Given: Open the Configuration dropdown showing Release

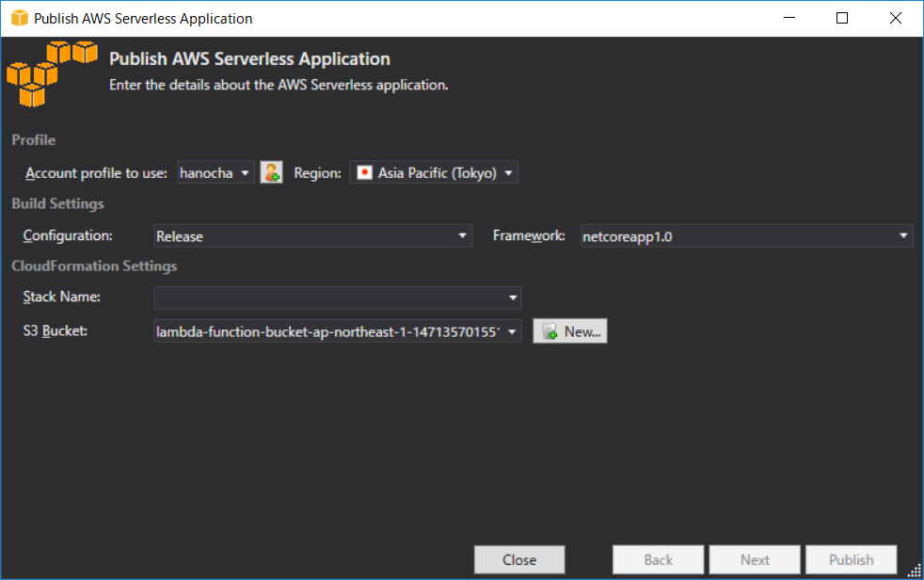Looking at the screenshot, I should click(x=312, y=235).
